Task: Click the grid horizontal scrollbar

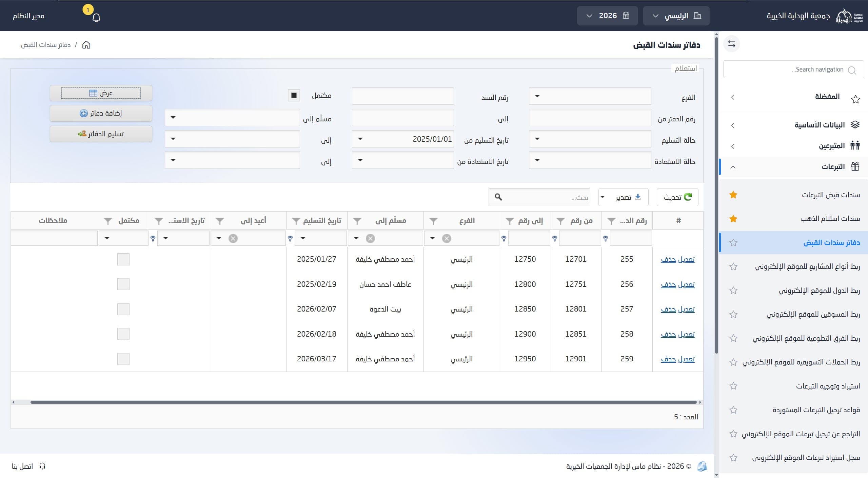Action: (363, 402)
